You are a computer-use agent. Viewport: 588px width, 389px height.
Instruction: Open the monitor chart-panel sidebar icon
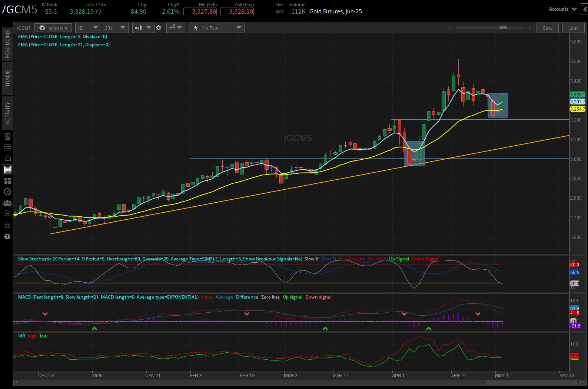tap(7, 136)
